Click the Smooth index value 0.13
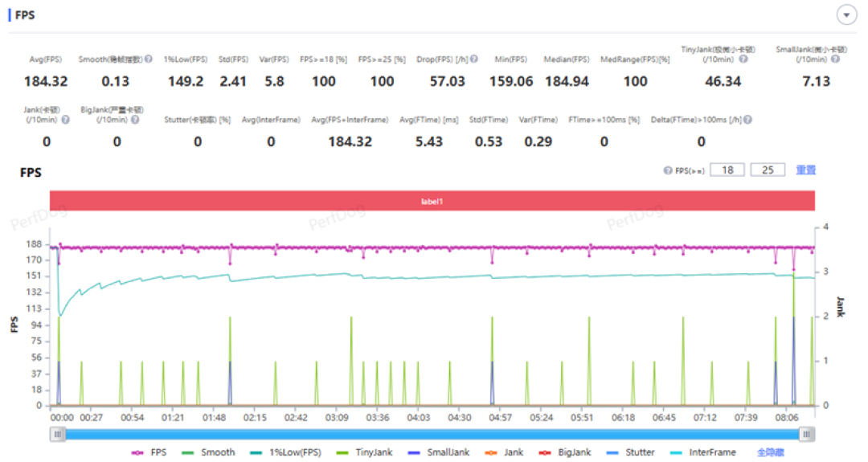The height and width of the screenshot is (462, 868). 115,81
